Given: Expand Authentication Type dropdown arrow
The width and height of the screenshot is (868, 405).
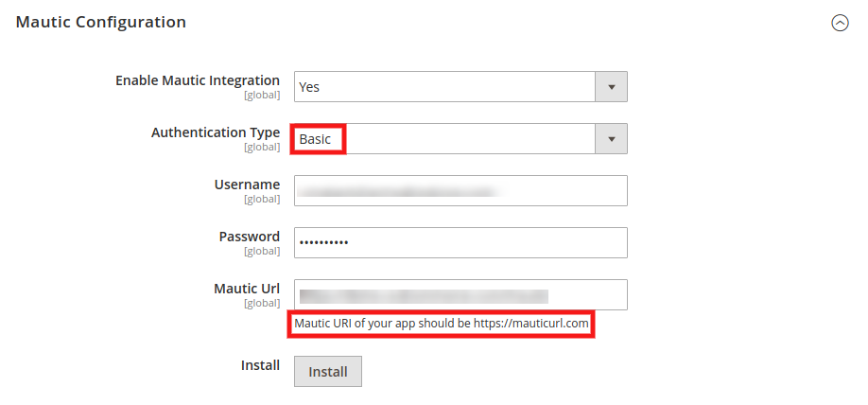Looking at the screenshot, I should [611, 139].
